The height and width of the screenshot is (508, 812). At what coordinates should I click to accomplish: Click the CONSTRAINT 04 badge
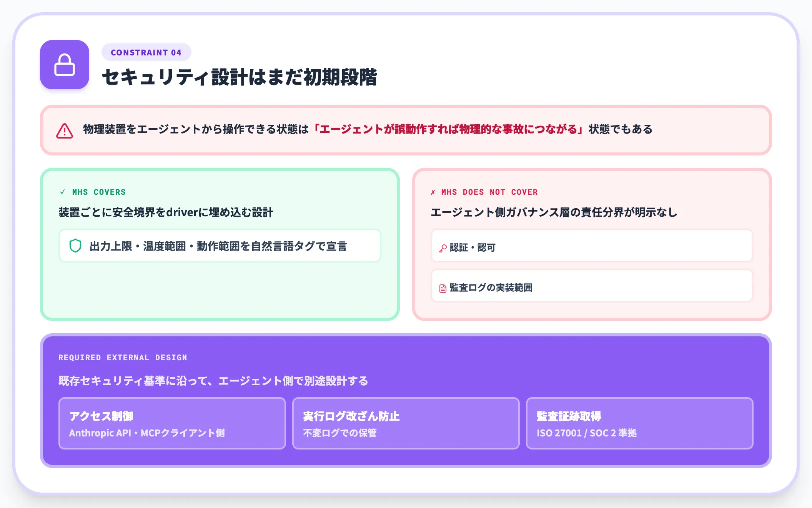(x=146, y=52)
